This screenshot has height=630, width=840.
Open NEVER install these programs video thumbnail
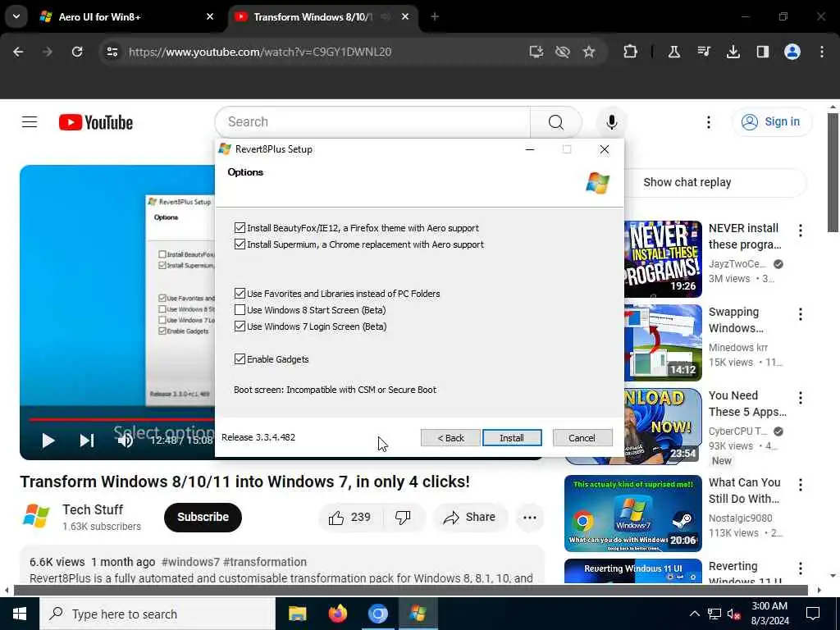click(663, 258)
